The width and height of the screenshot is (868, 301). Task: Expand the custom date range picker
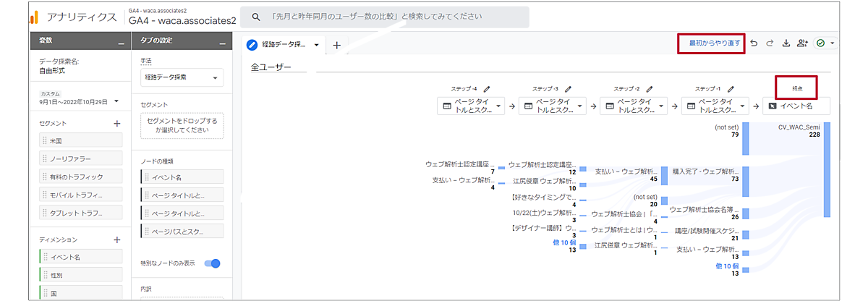(x=116, y=102)
